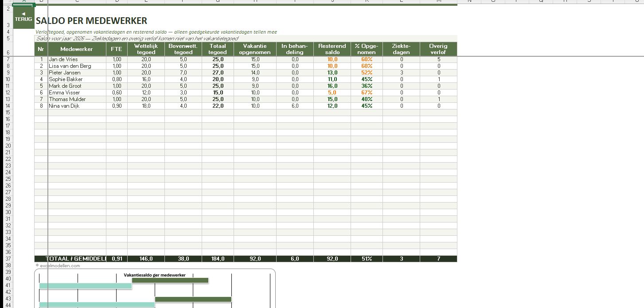The image size is (644, 308).
Task: Select the first light teal chart bar
Action: coord(85,286)
